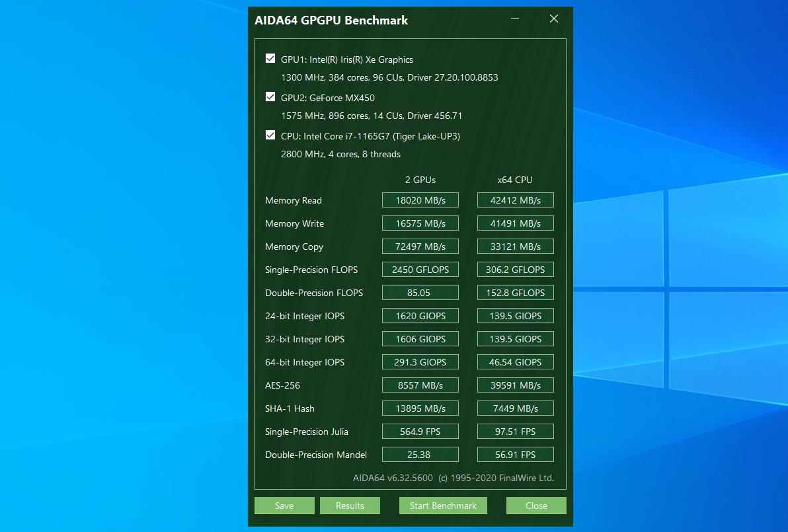
Task: Select the GPU Memory Read 18020 MB/s field
Action: coord(420,200)
